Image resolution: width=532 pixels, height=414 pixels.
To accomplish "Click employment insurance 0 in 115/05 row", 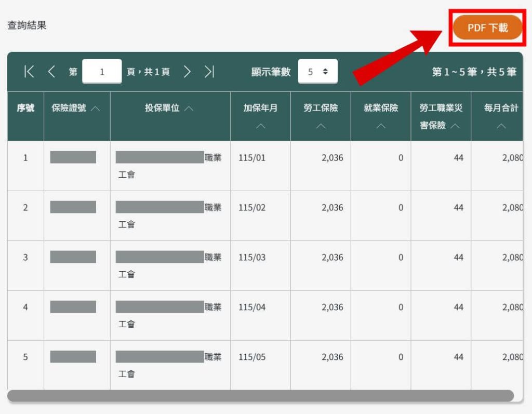I will [x=401, y=357].
